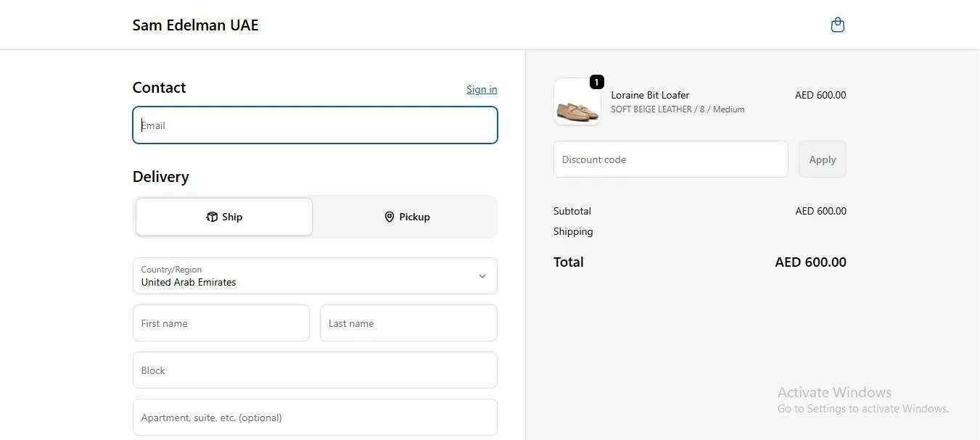Image resolution: width=980 pixels, height=440 pixels.
Task: Click the Discount code input
Action: pyautogui.click(x=671, y=159)
